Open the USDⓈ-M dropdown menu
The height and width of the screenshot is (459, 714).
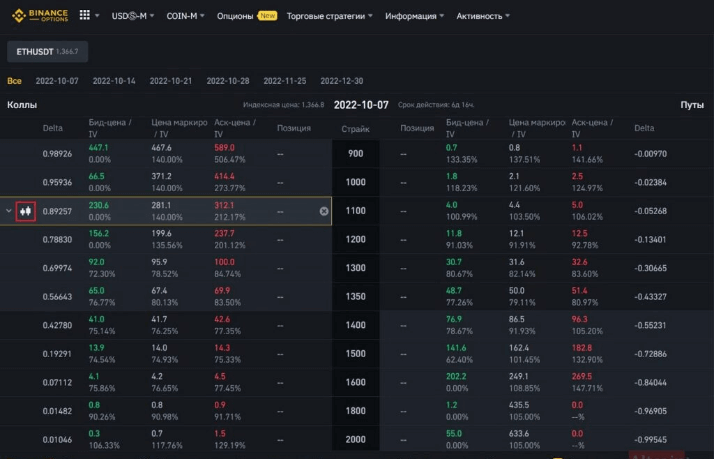[x=134, y=16]
